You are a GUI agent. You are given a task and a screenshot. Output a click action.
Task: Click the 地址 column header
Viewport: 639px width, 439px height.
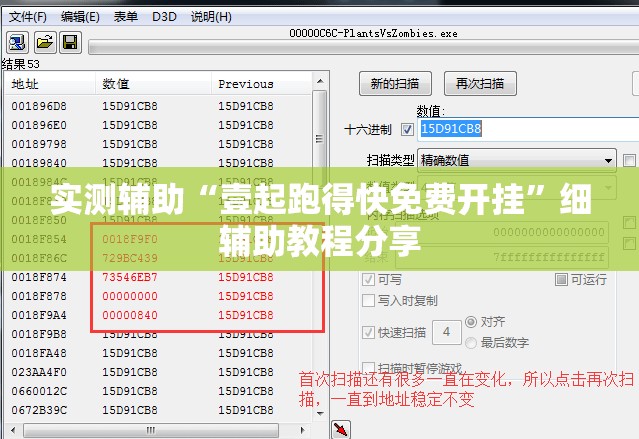pyautogui.click(x=50, y=84)
